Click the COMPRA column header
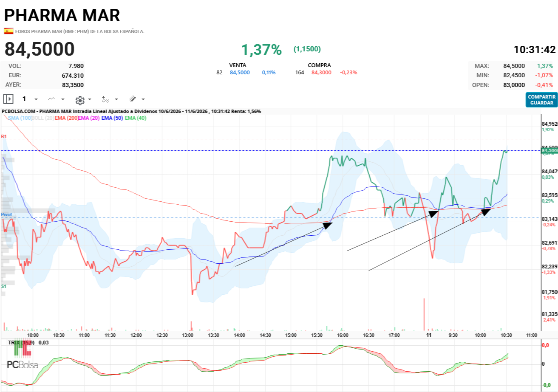The image size is (558, 392). 319,65
